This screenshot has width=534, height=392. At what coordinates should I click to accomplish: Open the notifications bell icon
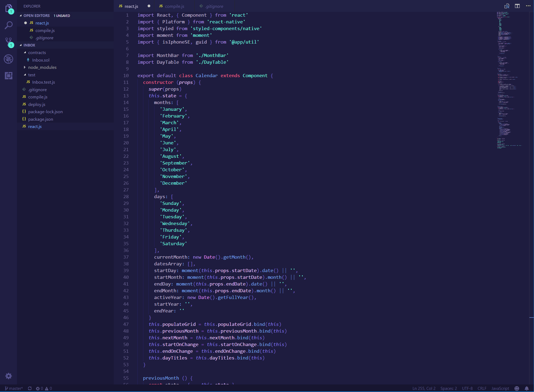[527, 389]
